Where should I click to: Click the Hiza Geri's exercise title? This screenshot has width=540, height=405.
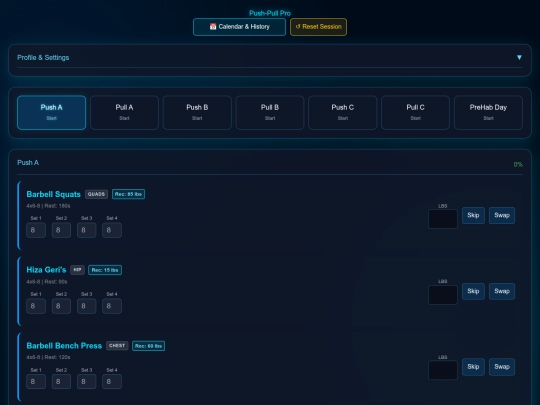coord(46,270)
